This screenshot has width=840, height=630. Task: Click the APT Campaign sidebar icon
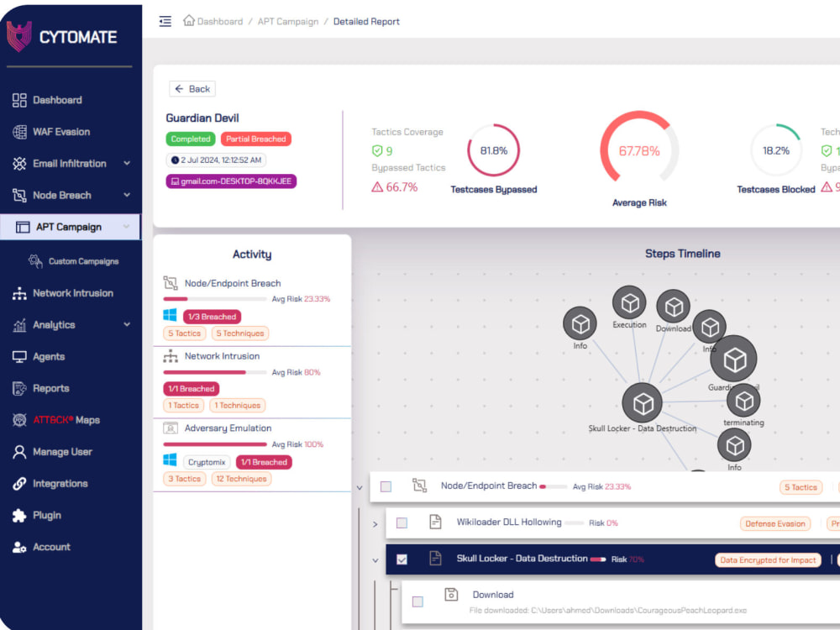23,227
